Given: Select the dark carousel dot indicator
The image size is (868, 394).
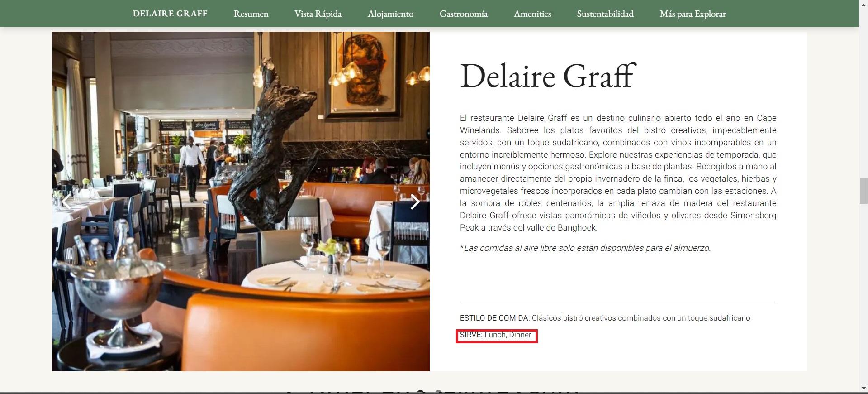Looking at the screenshot, I should point(420,392).
